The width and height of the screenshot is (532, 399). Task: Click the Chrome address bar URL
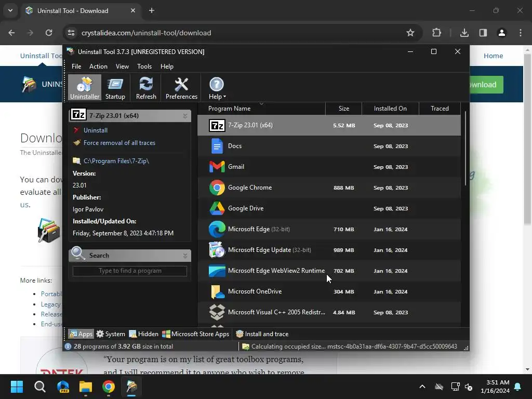146,33
